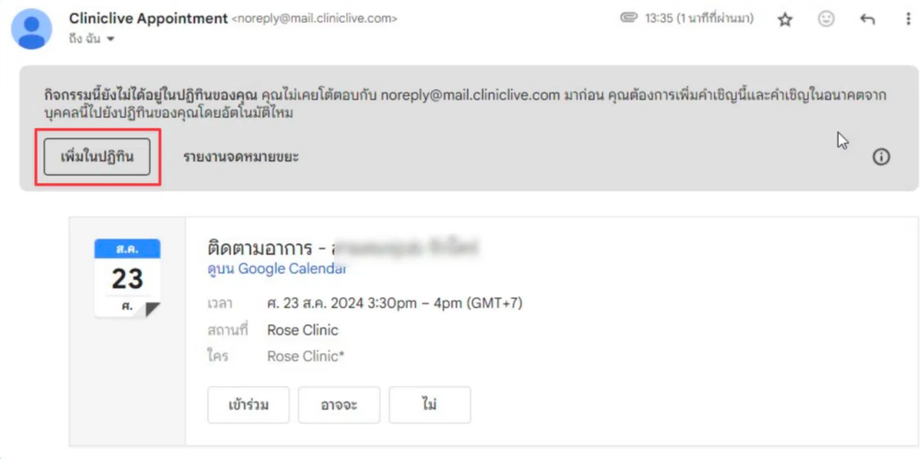Add an emoji reaction to the email
The image size is (920, 459).
(x=826, y=19)
